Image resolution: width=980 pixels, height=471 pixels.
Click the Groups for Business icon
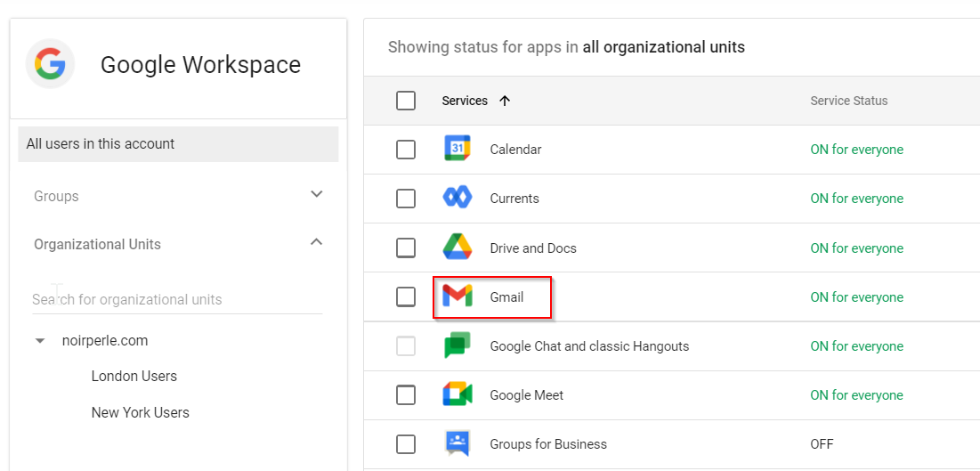tap(457, 443)
